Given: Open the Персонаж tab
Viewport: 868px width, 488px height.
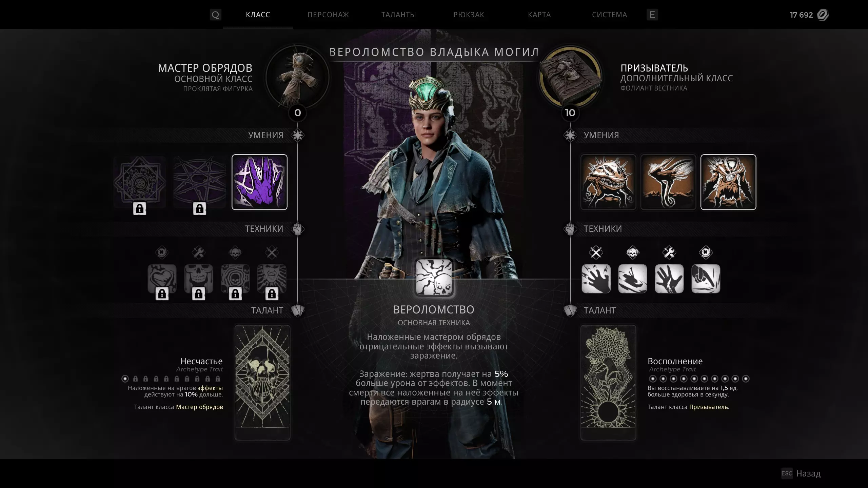Looking at the screenshot, I should 328,15.
